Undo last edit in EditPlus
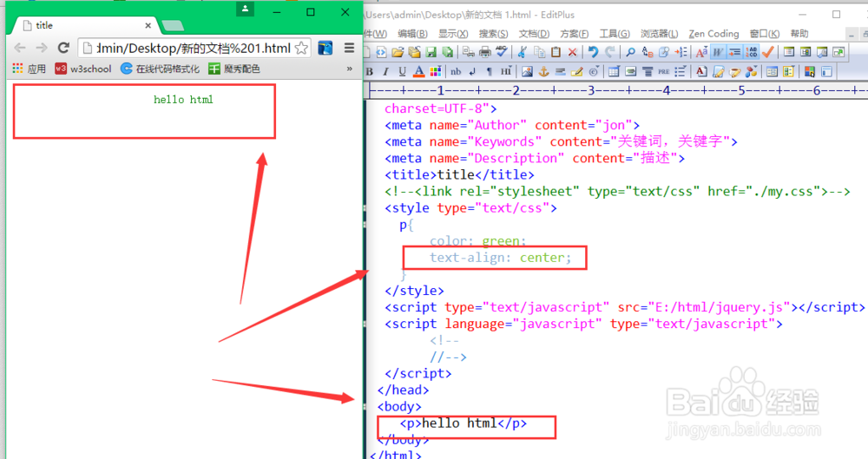The image size is (868, 459). 593,52
